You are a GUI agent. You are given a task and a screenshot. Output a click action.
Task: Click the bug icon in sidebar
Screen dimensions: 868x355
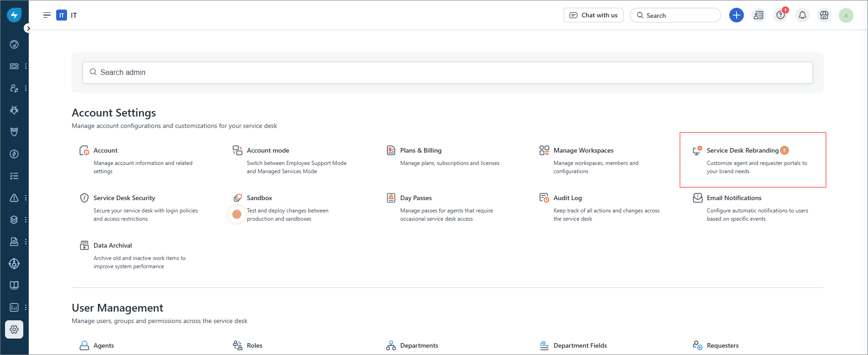coord(14,110)
